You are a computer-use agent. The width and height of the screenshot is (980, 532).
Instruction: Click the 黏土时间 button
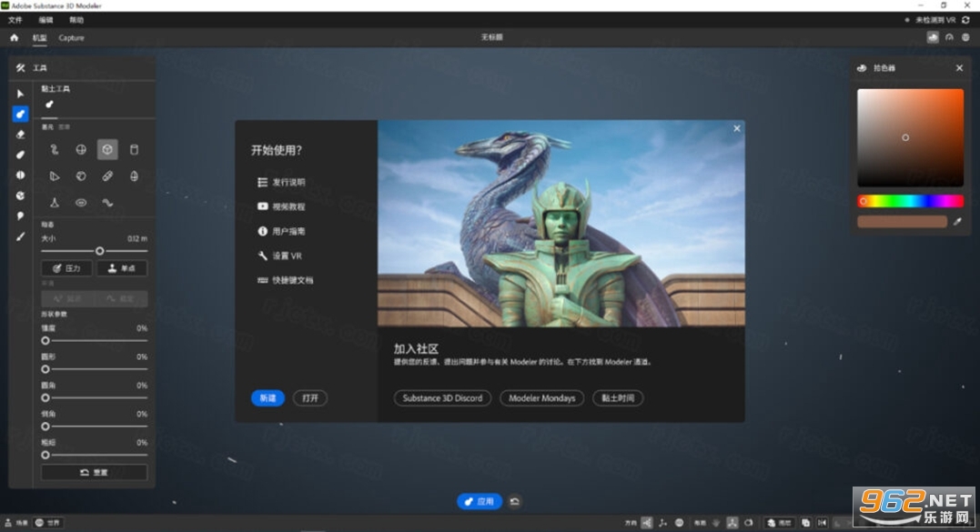coord(618,398)
